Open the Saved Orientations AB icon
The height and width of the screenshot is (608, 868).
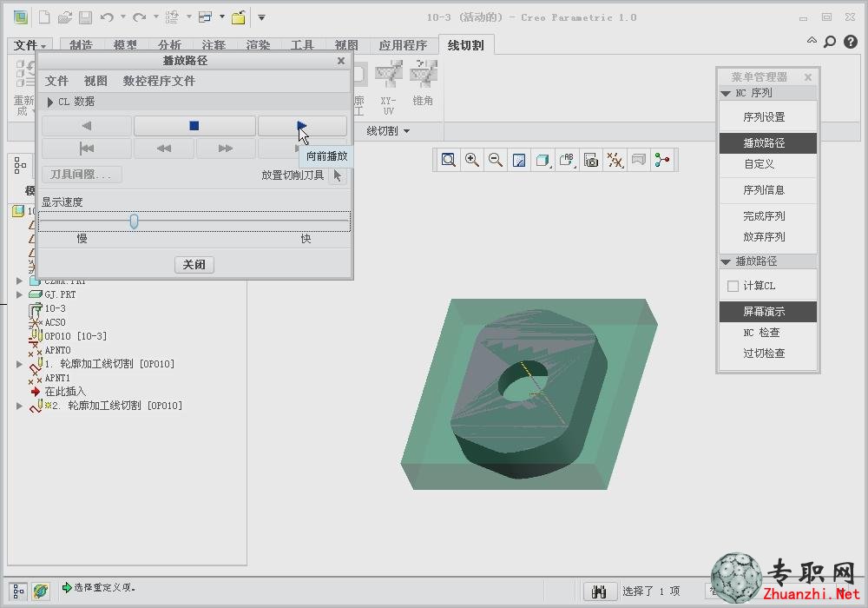(566, 161)
